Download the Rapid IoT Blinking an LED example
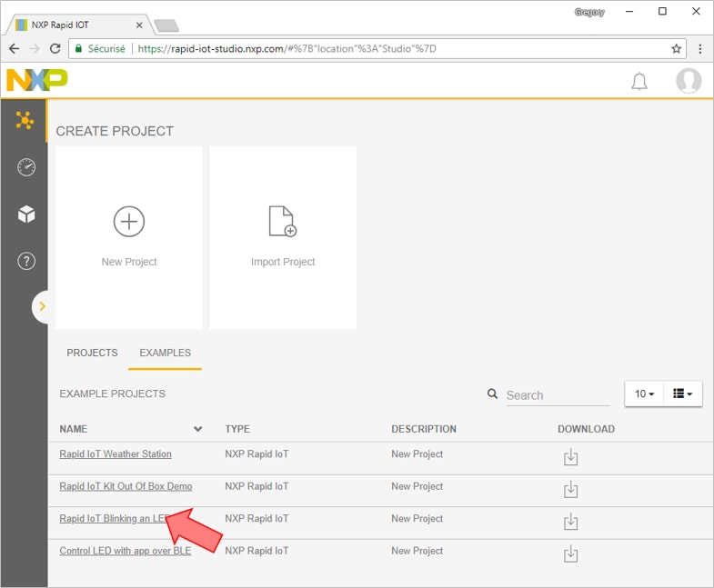Screen dimensions: 714x588 pyautogui.click(x=570, y=522)
